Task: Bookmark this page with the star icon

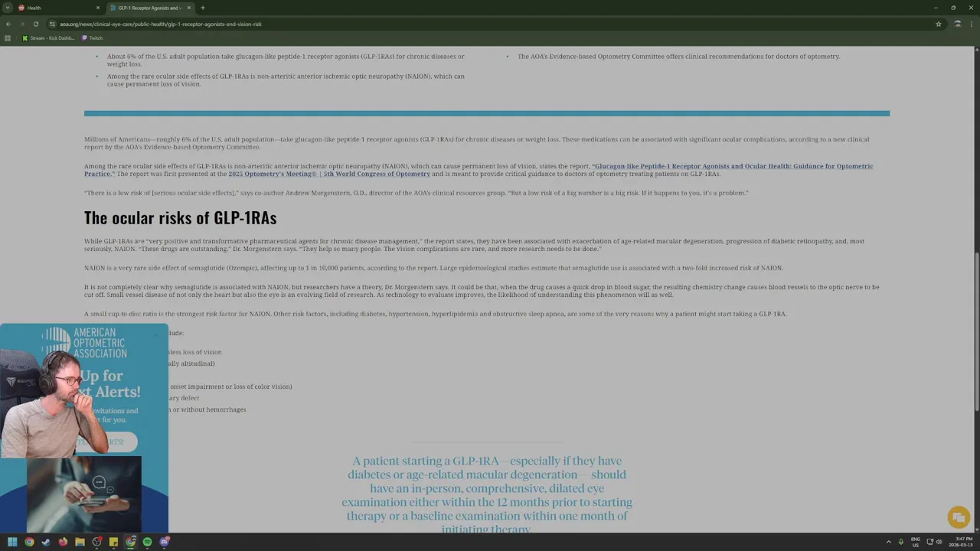Action: 939,24
